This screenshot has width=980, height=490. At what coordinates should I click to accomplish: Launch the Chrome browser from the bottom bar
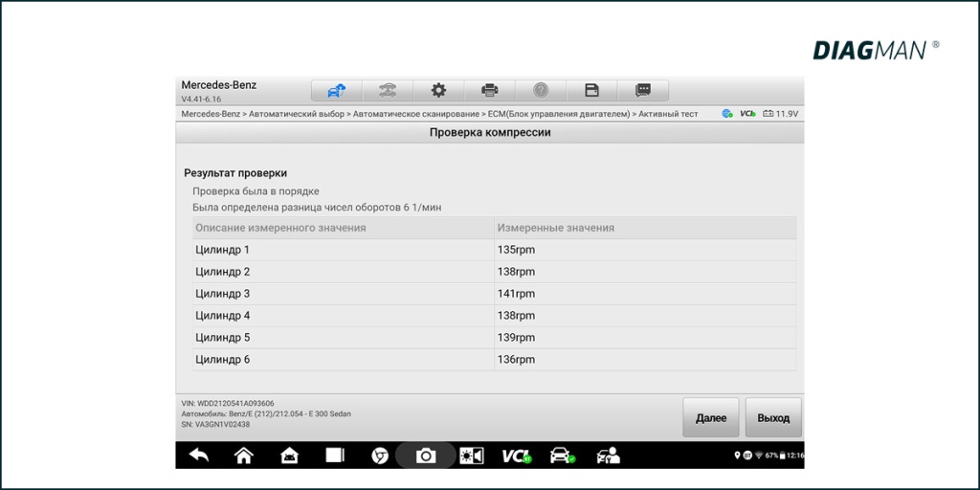point(380,456)
